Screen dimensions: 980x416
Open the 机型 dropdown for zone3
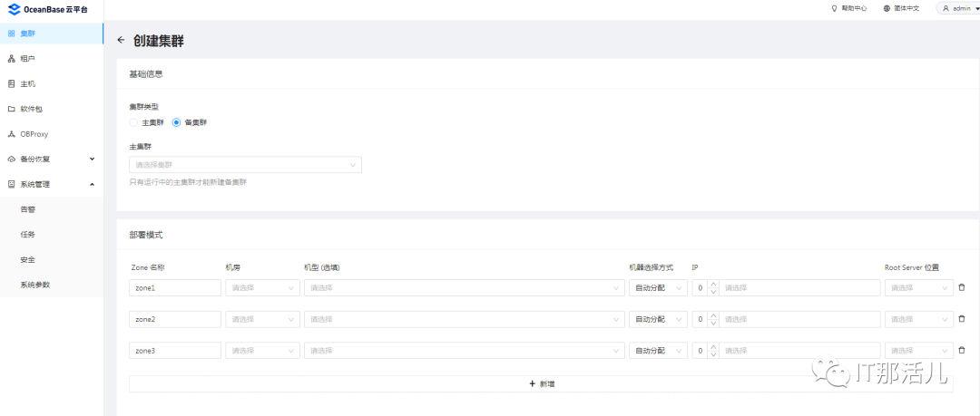coord(465,351)
